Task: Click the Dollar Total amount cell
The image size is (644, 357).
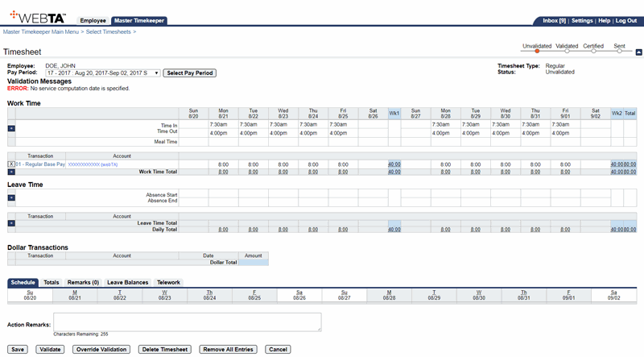Action: [x=254, y=263]
